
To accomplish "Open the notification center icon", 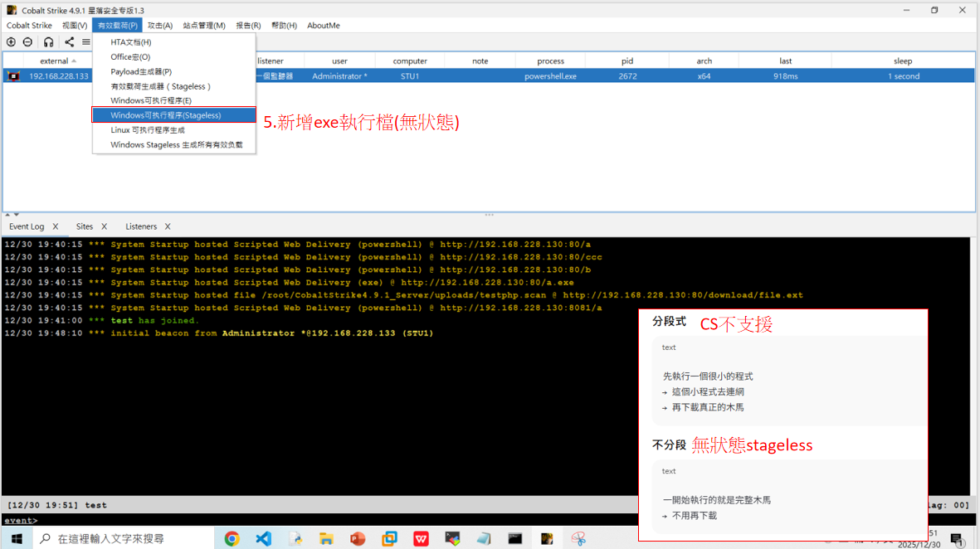I will pos(957,539).
